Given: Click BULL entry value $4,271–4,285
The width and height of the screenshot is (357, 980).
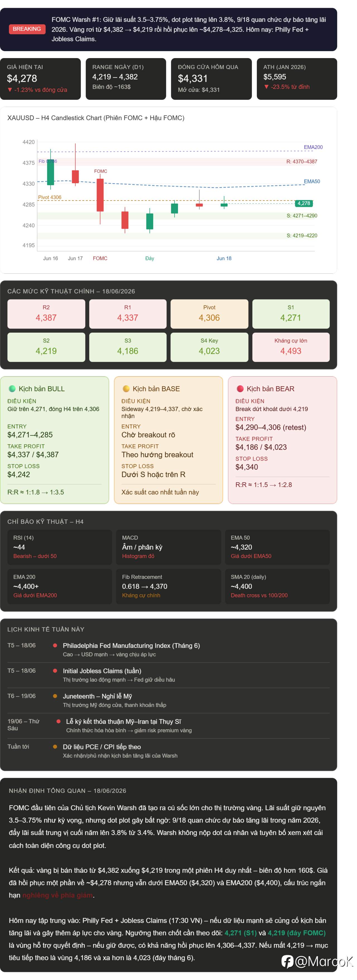Looking at the screenshot, I should (x=30, y=435).
